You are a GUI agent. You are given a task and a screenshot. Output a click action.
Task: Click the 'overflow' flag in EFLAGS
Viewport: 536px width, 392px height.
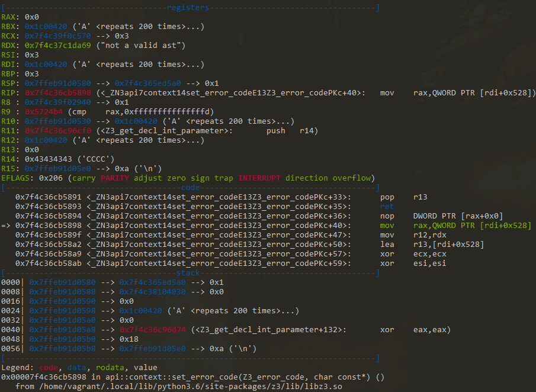pyautogui.click(x=352, y=178)
